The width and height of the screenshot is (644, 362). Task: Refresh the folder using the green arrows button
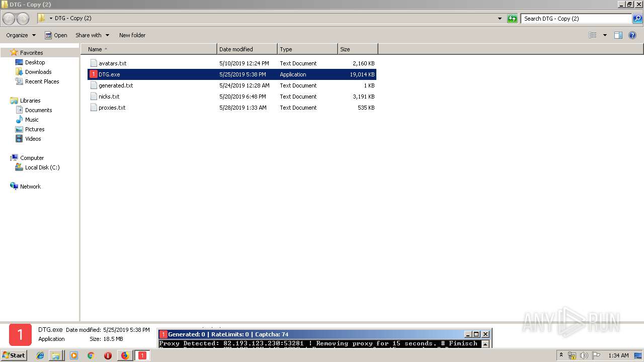pos(512,19)
